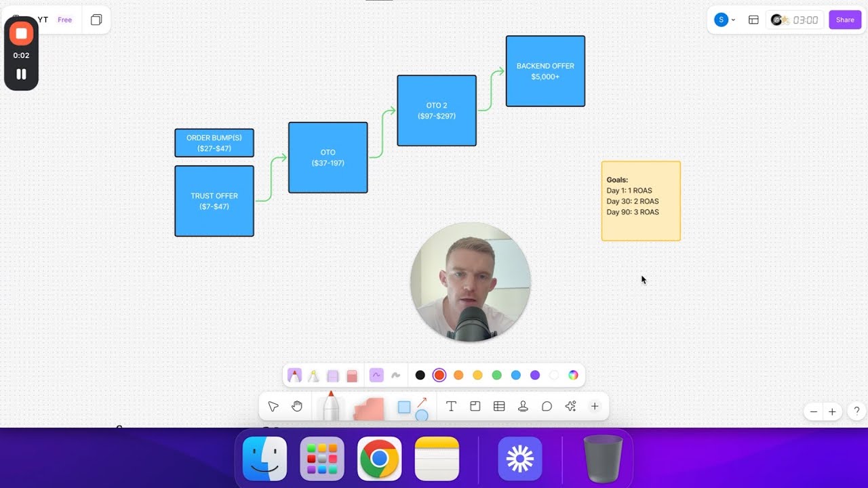Start the 03:00 timer
The width and height of the screenshot is (868, 488).
click(805, 20)
